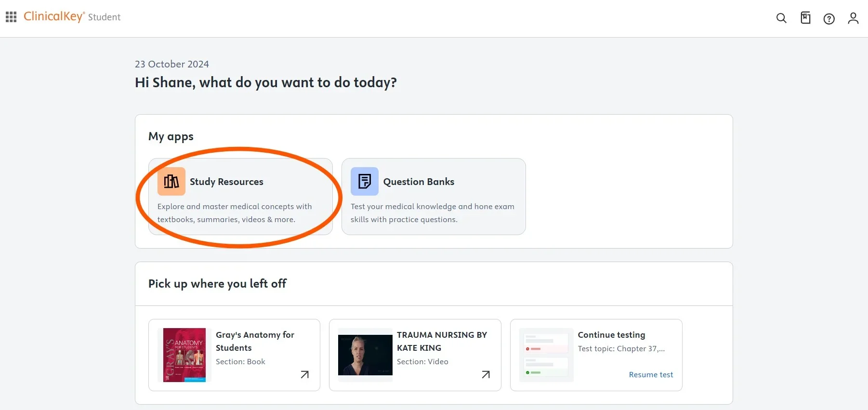Viewport: 868px width, 410px height.
Task: Click the Resume test link
Action: tap(651, 374)
